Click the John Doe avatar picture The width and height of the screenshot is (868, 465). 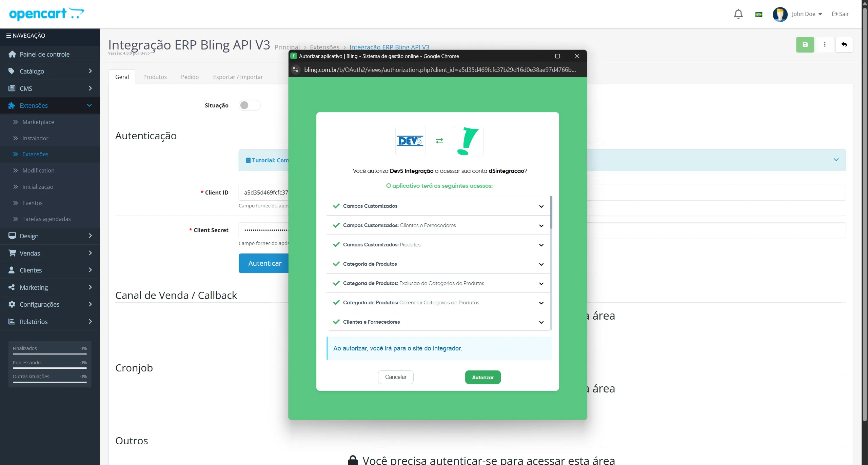780,14
